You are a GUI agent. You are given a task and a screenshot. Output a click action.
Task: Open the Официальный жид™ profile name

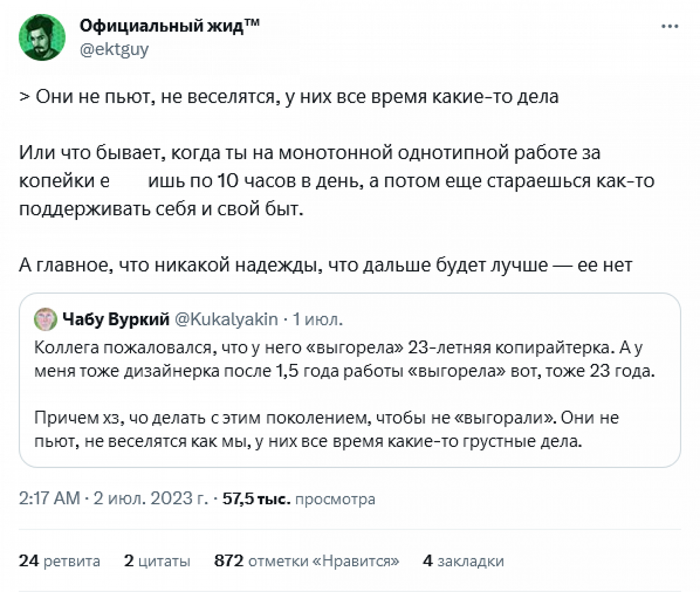[x=169, y=26]
